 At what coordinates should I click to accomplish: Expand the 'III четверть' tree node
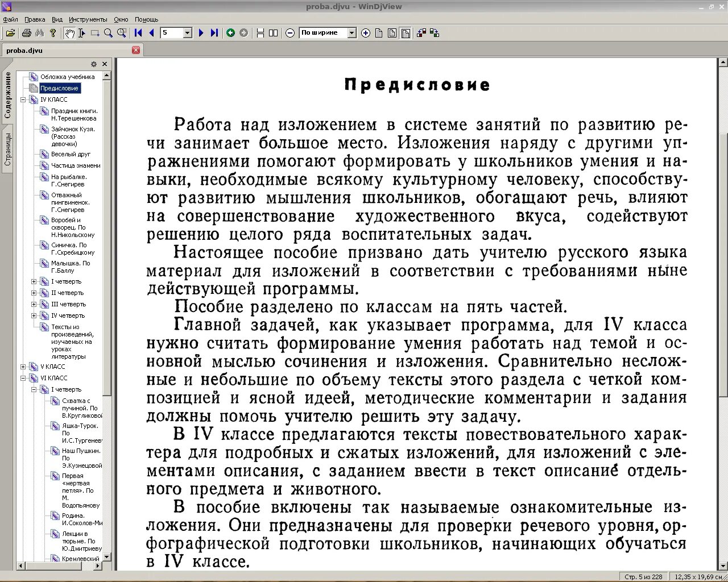[x=34, y=304]
